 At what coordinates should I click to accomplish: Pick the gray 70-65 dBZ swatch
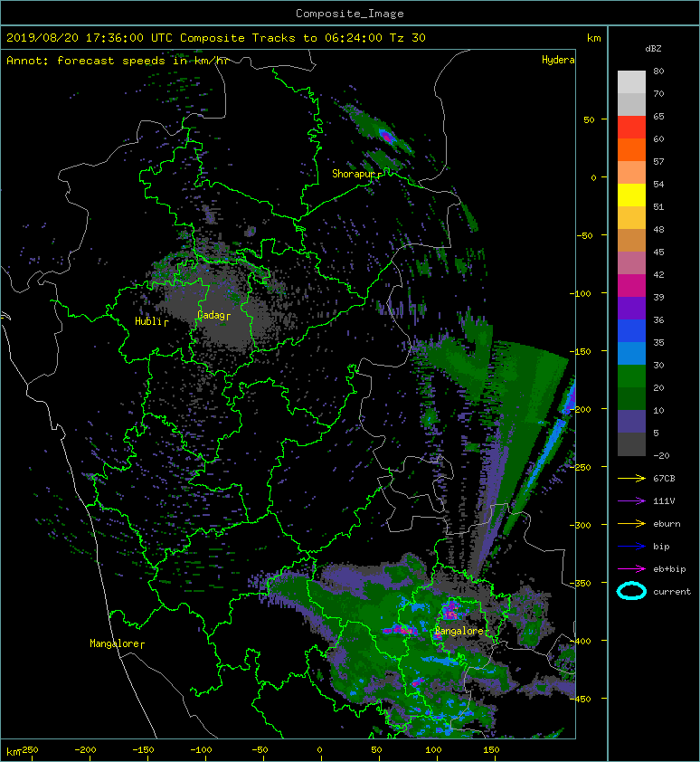pyautogui.click(x=631, y=104)
